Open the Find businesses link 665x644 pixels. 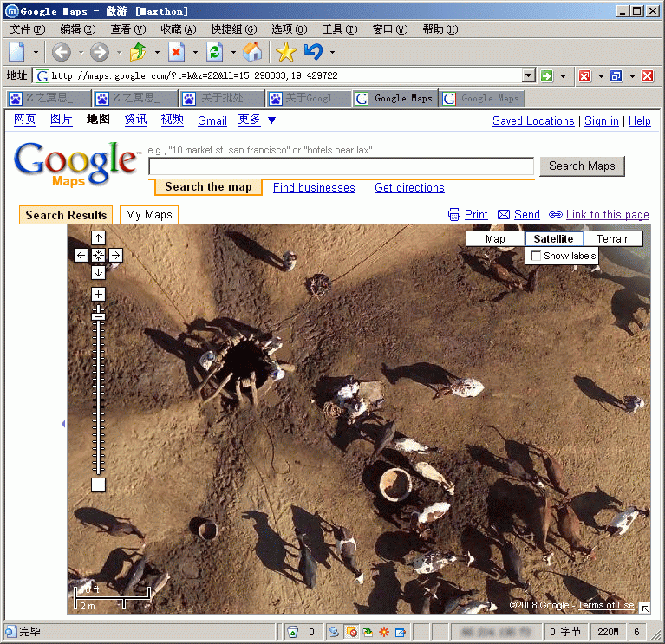314,187
